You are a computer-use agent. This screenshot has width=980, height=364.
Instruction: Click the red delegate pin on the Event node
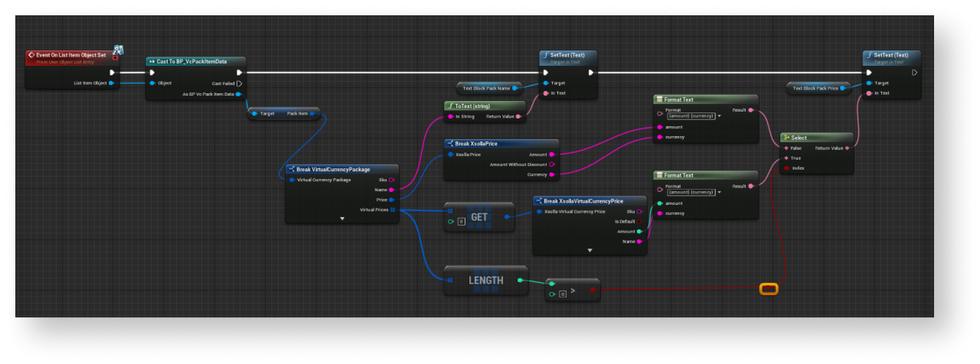[x=115, y=57]
